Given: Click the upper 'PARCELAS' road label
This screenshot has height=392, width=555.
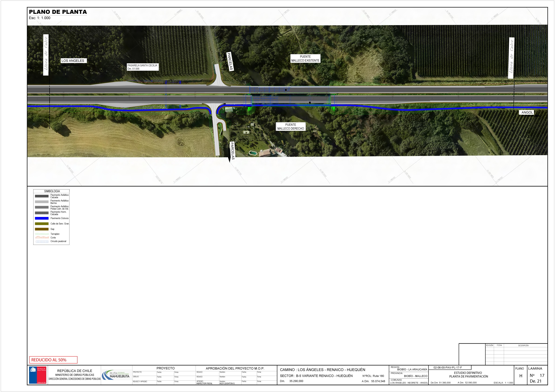Looking at the screenshot, I should [230, 61].
